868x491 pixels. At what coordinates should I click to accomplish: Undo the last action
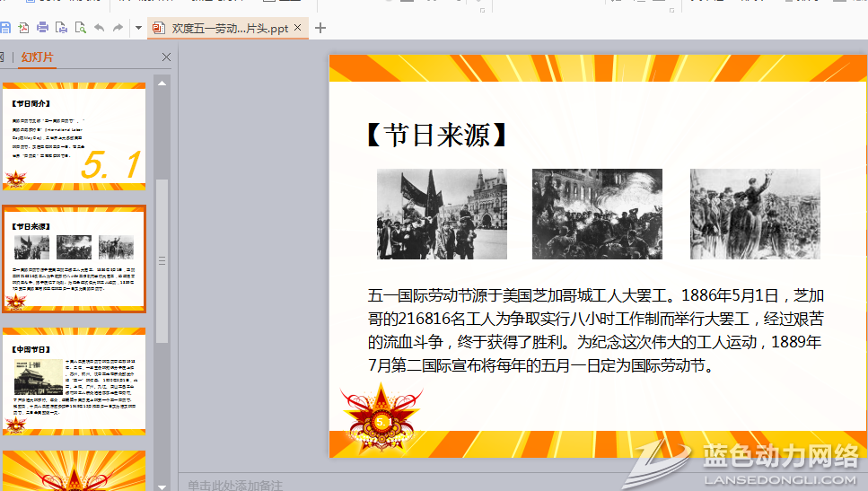pos(100,28)
